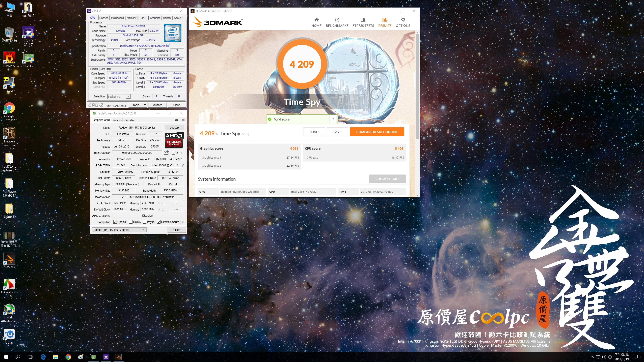
Task: Open the 3DMark desktop shortcut
Action: [9, 261]
